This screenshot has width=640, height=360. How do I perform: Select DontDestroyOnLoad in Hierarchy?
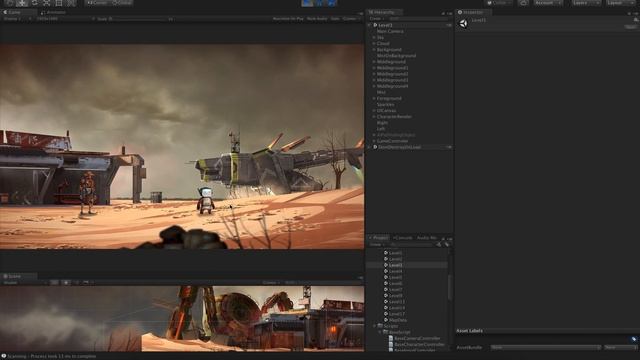coord(399,147)
